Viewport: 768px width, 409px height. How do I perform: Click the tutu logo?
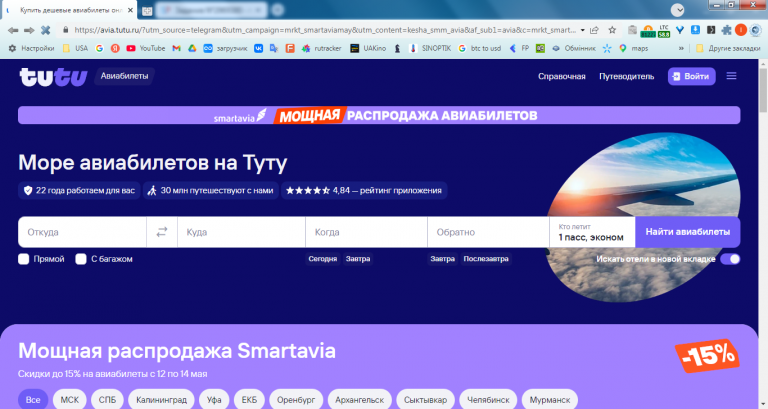point(53,77)
